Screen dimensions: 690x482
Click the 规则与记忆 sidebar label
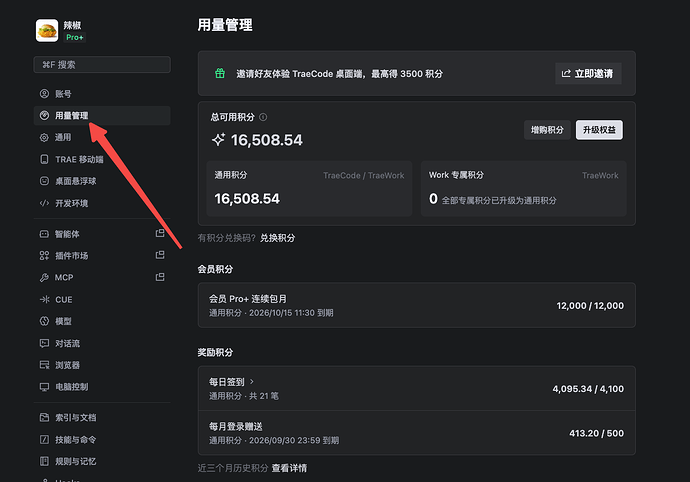76,461
